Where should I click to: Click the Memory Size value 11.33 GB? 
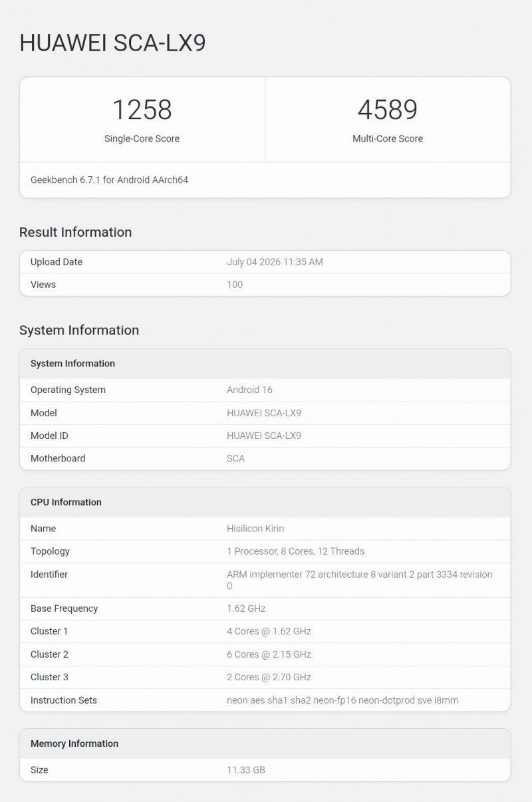click(x=246, y=770)
